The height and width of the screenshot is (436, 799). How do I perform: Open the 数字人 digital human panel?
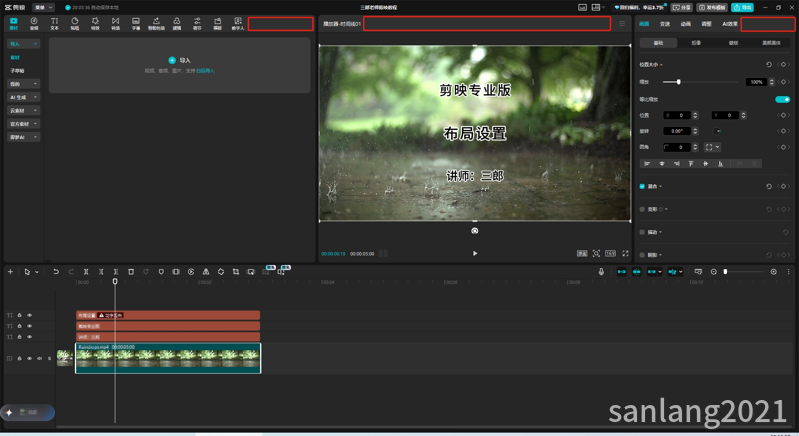pos(238,23)
